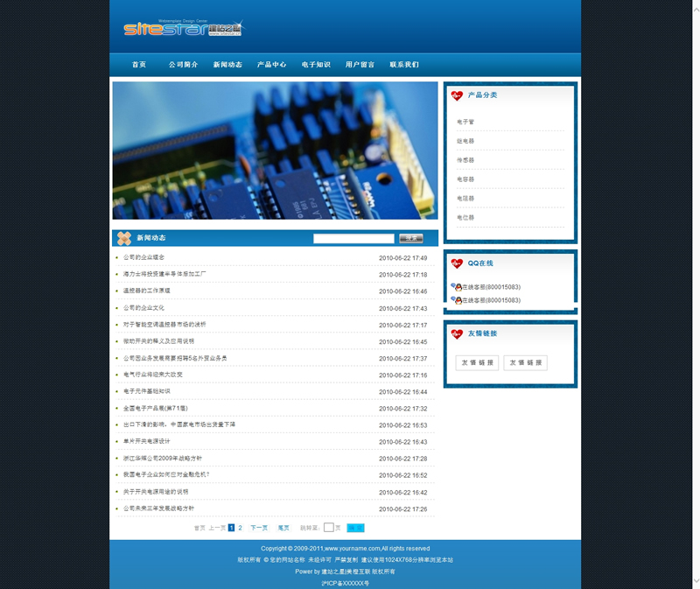Open the article 单片开关电源设计
700x589 pixels.
click(x=146, y=442)
